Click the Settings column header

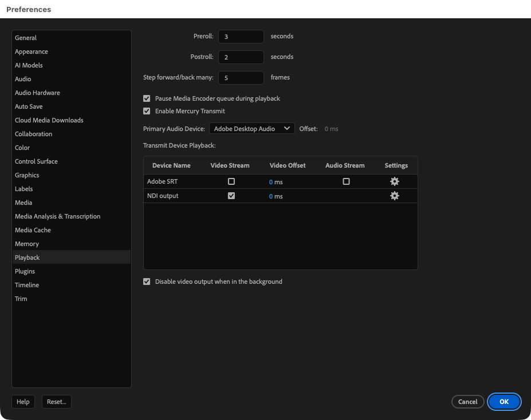click(x=396, y=165)
